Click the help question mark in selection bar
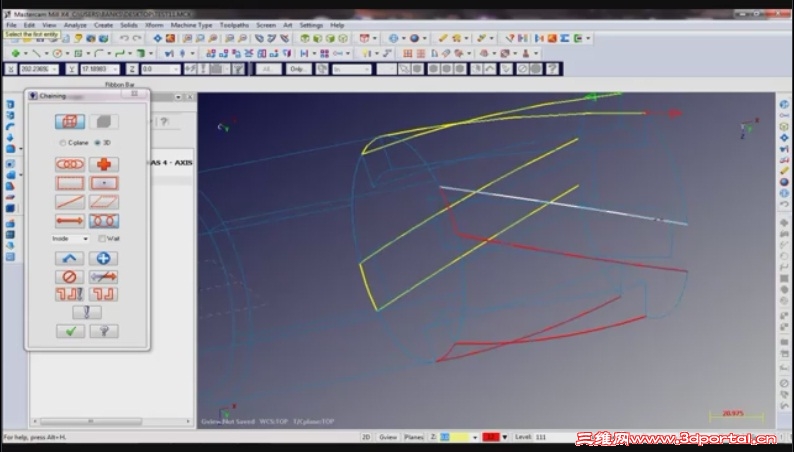796x452 pixels. [553, 69]
